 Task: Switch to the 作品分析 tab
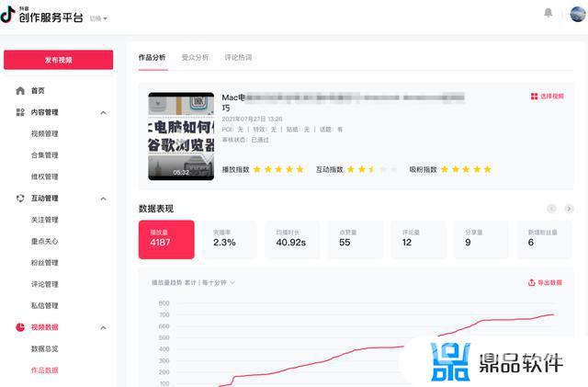(152, 57)
